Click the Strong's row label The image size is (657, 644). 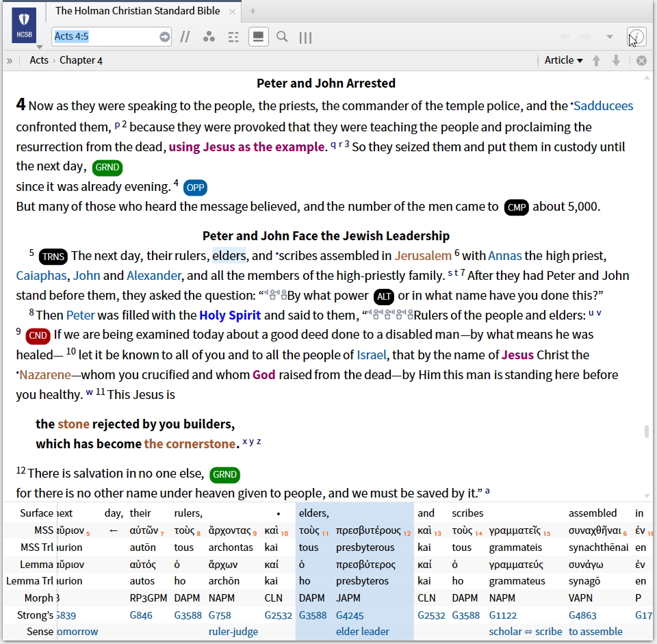[35, 615]
